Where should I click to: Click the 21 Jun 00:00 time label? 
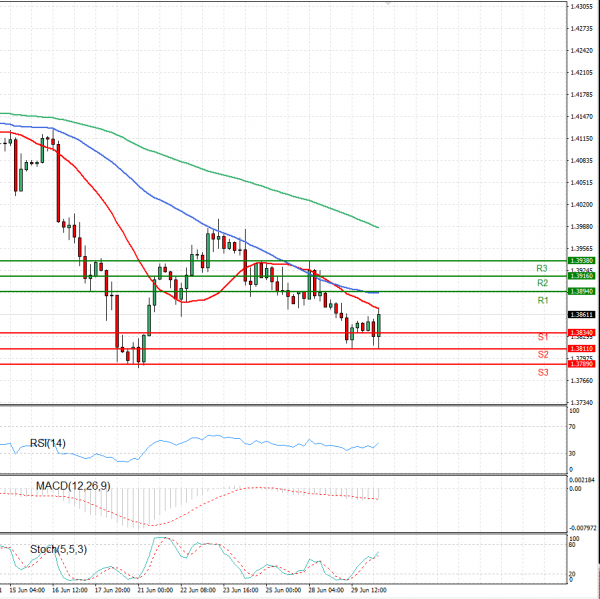click(155, 590)
